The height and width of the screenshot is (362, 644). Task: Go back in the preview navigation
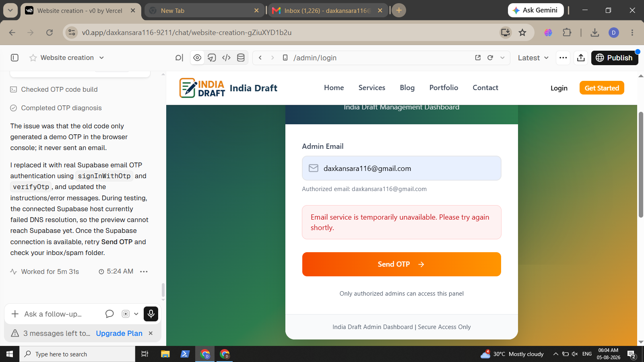[x=260, y=58]
